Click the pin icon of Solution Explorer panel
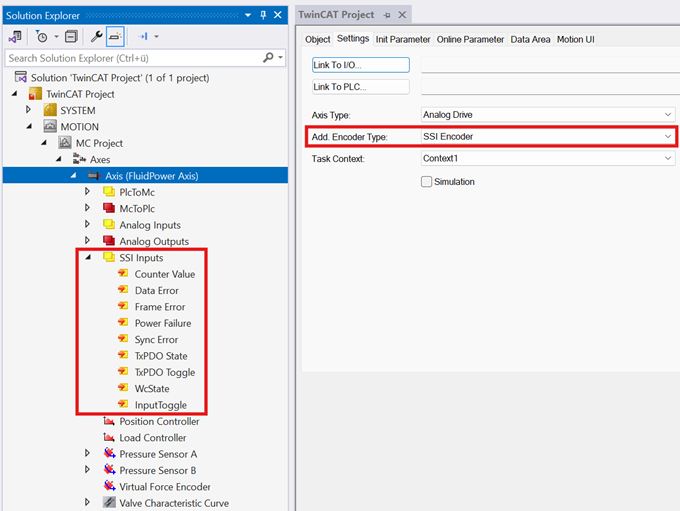Screen dimensions: 680x511 [263, 15]
